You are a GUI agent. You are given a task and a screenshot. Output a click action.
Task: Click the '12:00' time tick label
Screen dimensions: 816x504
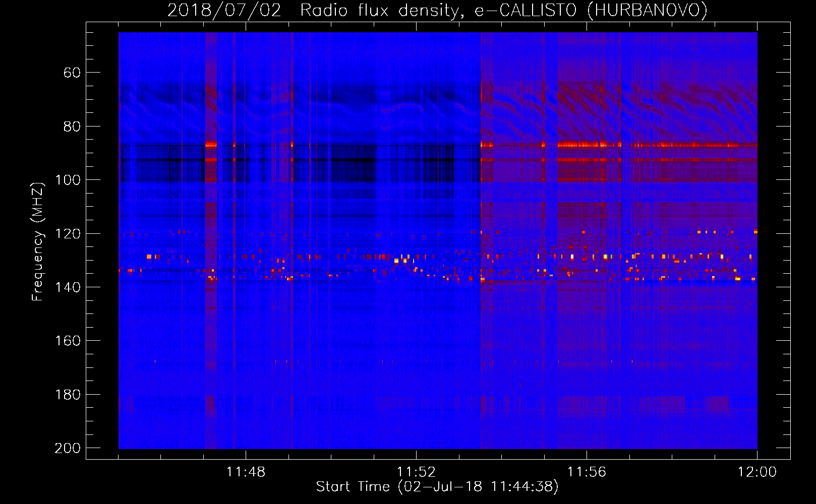[x=757, y=472]
